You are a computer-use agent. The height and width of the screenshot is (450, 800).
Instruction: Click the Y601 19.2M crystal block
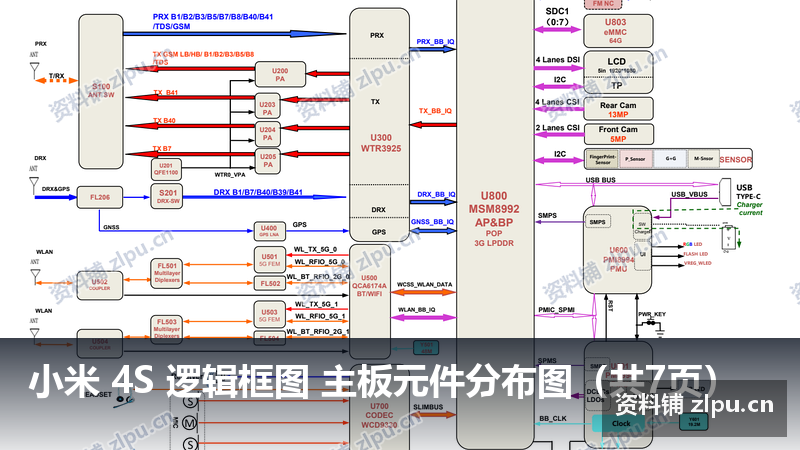(694, 422)
